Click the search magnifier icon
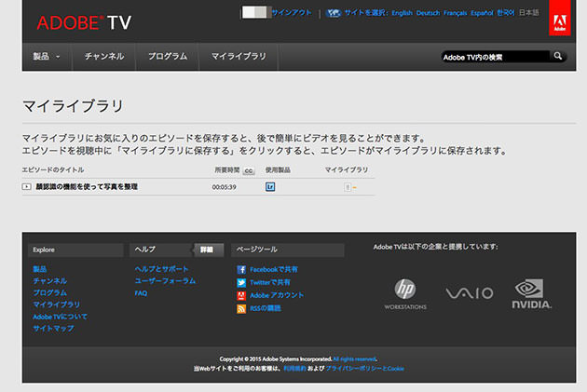The image size is (587, 392). click(x=558, y=56)
